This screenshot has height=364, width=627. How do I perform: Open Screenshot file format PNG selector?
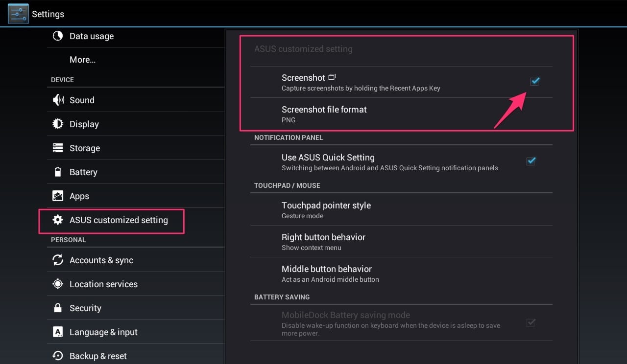[x=401, y=114]
